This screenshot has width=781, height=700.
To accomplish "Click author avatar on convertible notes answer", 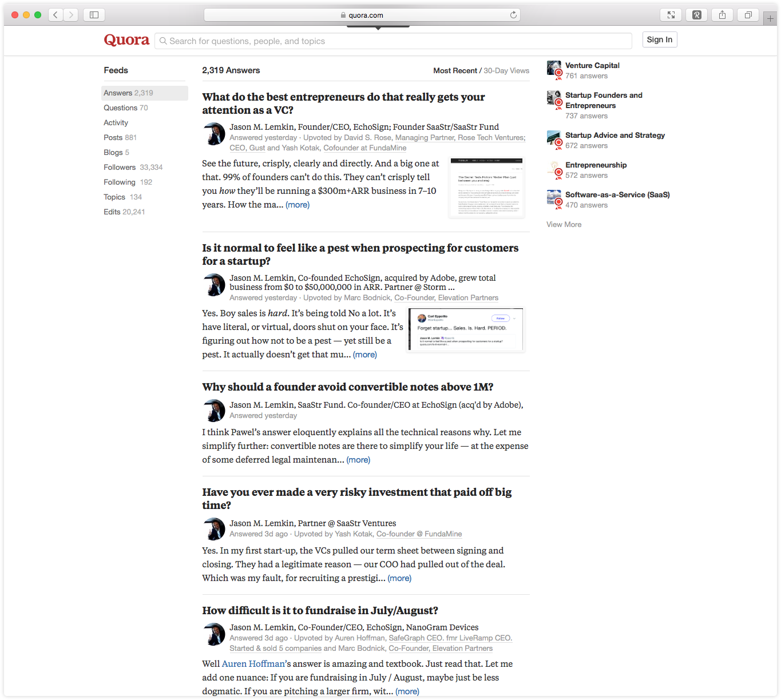I will click(x=214, y=411).
